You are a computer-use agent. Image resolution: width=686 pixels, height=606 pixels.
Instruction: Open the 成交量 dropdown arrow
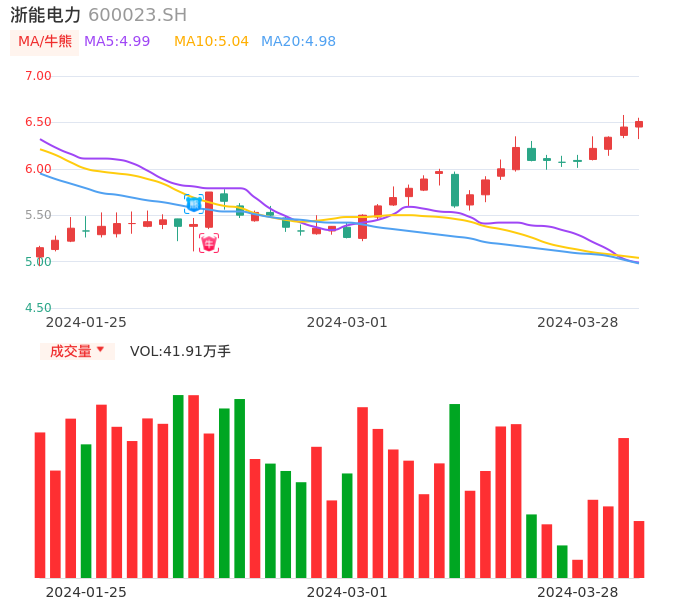pyautogui.click(x=101, y=349)
